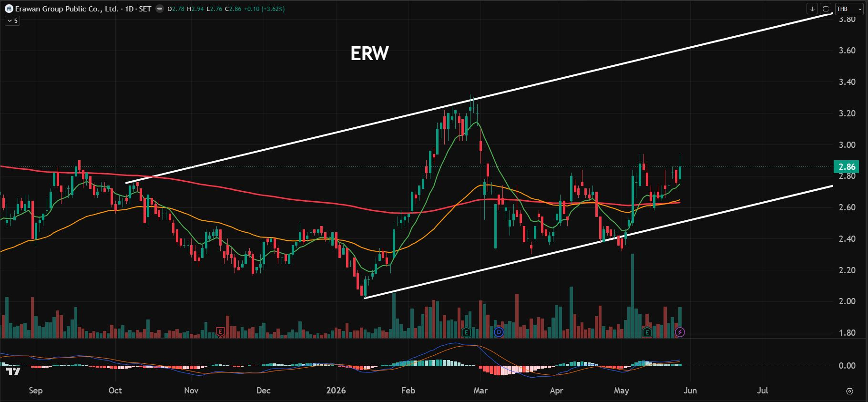This screenshot has width=868, height=402.
Task: Click the 0.00 MACD axis label
Action: [x=847, y=366]
